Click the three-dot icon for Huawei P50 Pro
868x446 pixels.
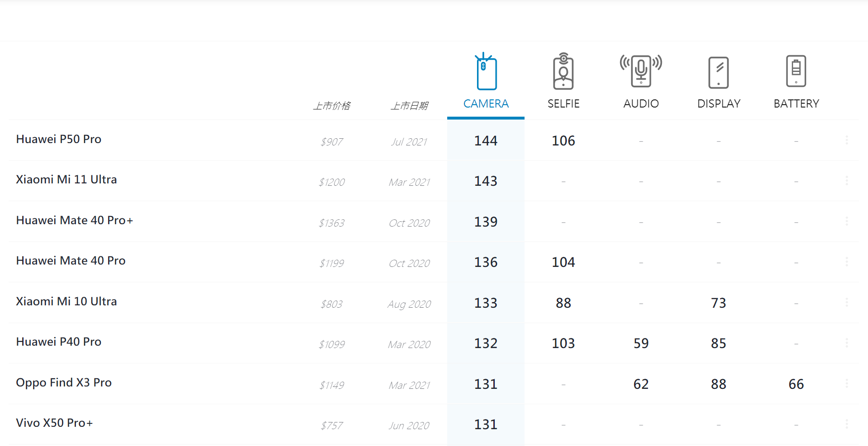[x=846, y=140]
